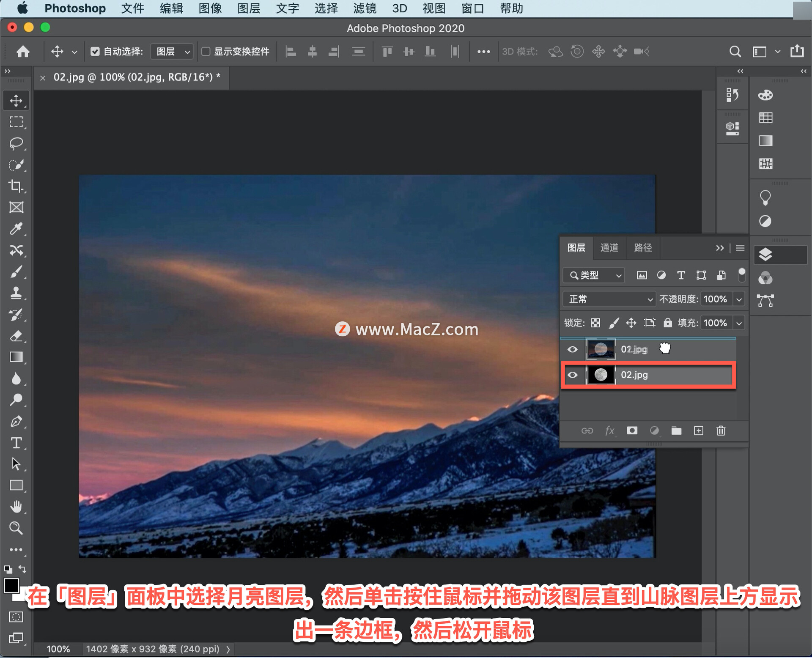Switch to the 通道 tab
The height and width of the screenshot is (658, 812).
click(x=609, y=248)
